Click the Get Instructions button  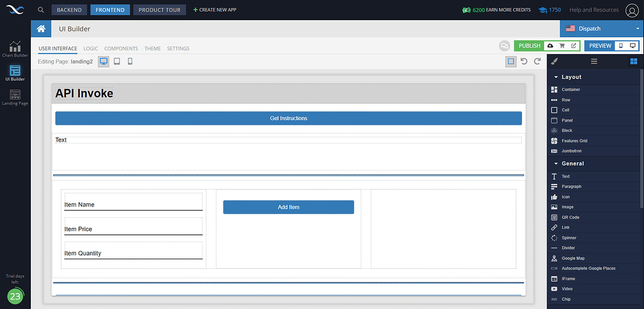click(x=289, y=118)
